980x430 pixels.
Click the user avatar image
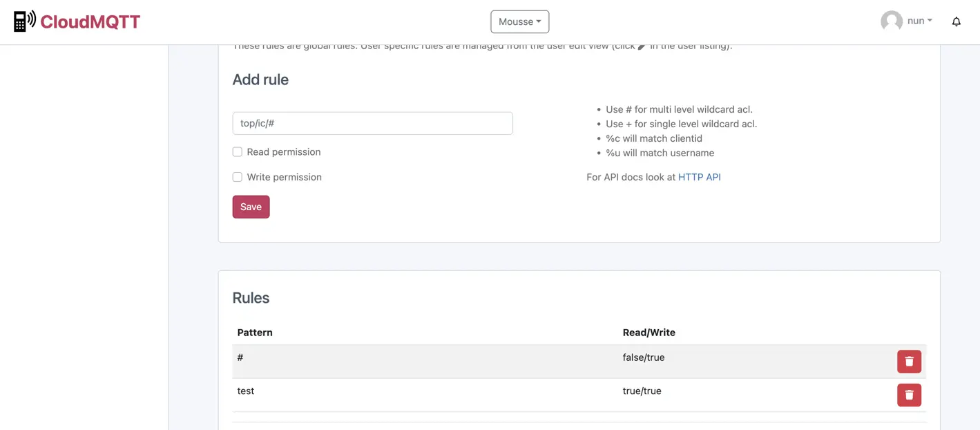pos(891,20)
